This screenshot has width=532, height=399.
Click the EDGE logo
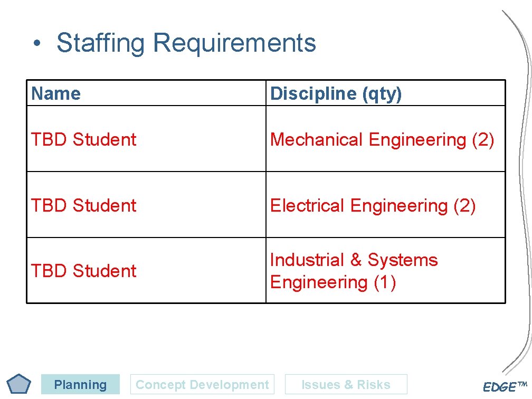(505, 386)
